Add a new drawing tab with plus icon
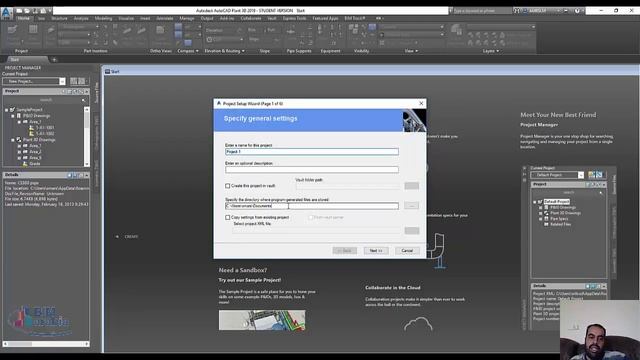 [x=54, y=60]
